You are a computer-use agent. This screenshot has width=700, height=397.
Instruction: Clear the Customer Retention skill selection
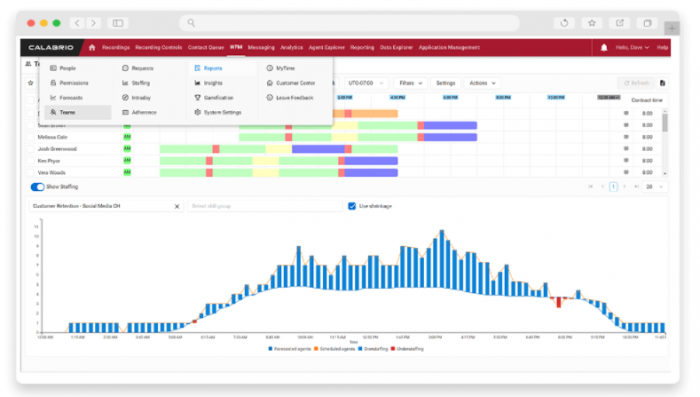tap(177, 206)
